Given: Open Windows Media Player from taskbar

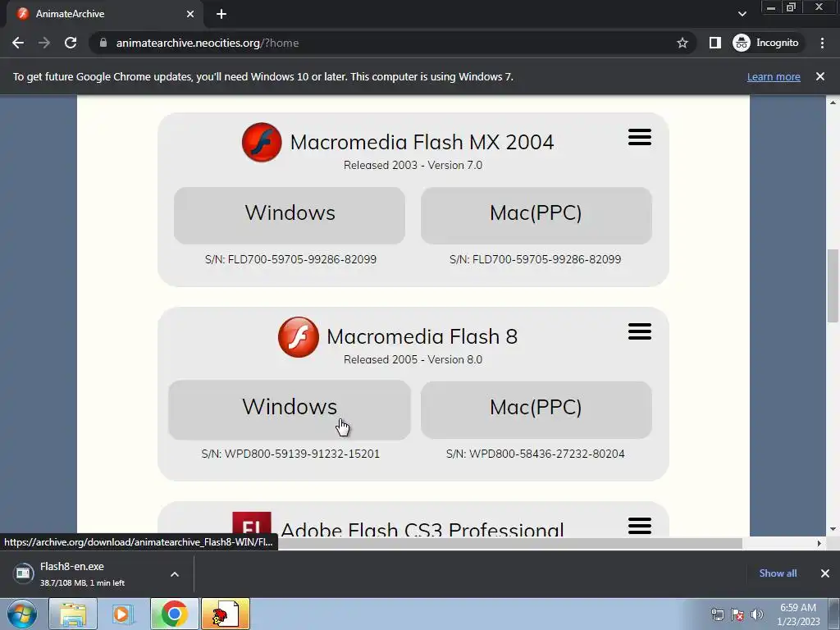Looking at the screenshot, I should [123, 614].
